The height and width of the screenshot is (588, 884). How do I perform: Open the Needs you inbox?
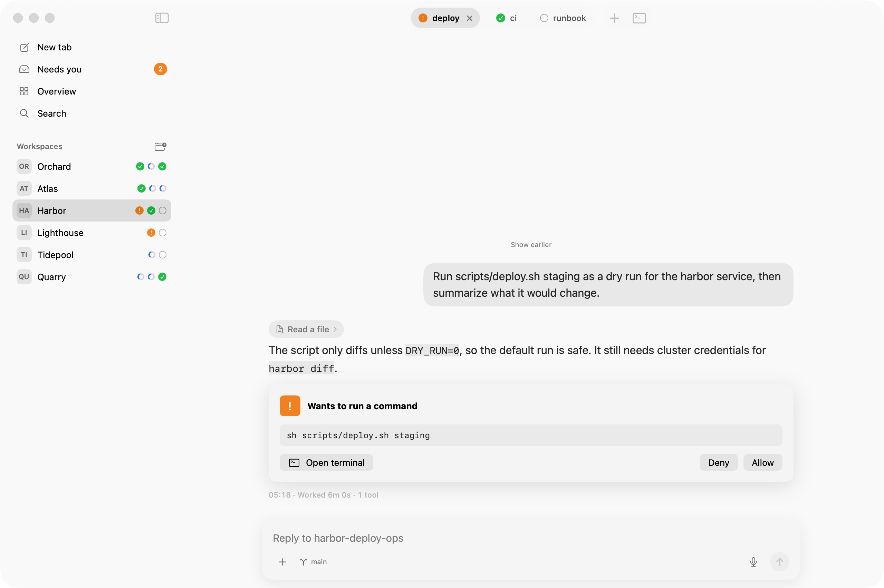pyautogui.click(x=92, y=69)
